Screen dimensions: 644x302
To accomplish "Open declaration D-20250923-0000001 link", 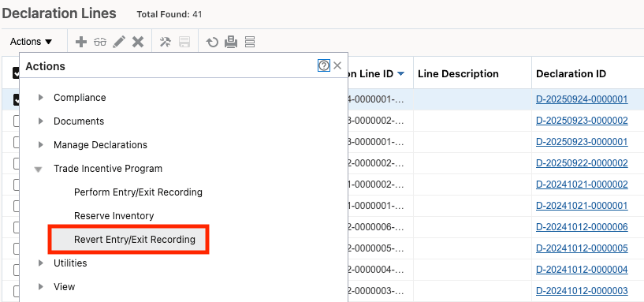I will [x=582, y=142].
